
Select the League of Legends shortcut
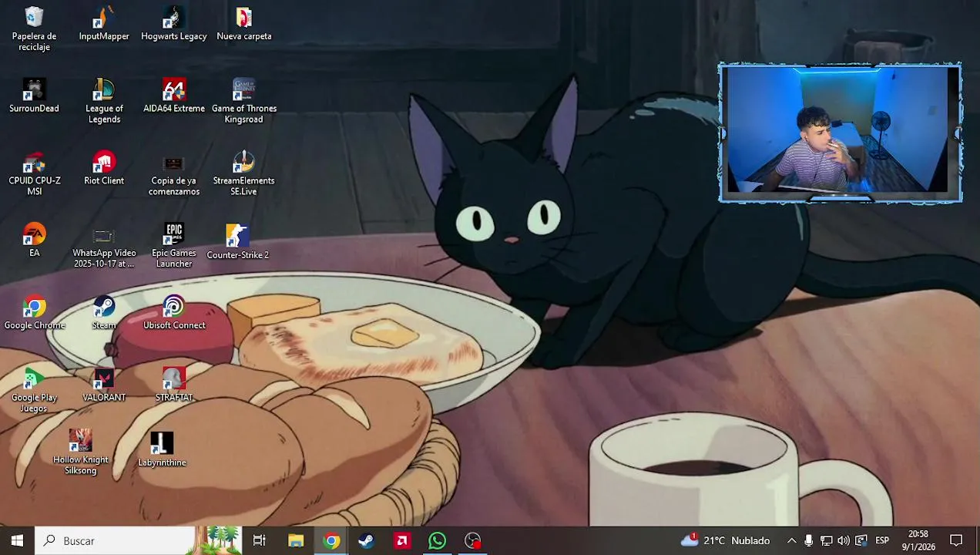pos(104,101)
